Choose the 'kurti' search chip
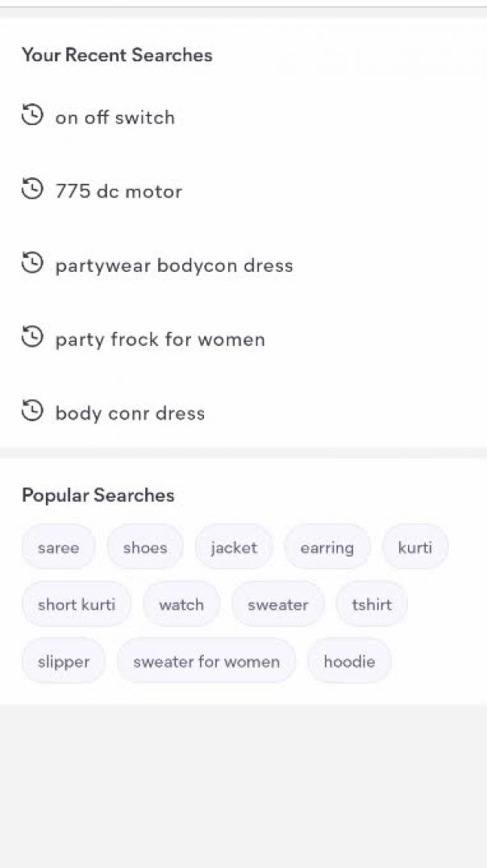 (x=415, y=548)
